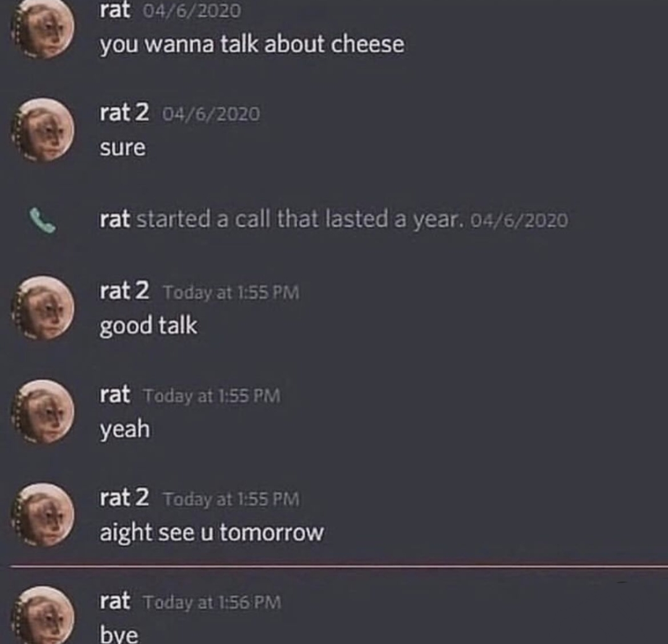Viewport: 668px width, 644px height.
Task: Select rat 2's username above "good talk"
Action: (x=124, y=290)
